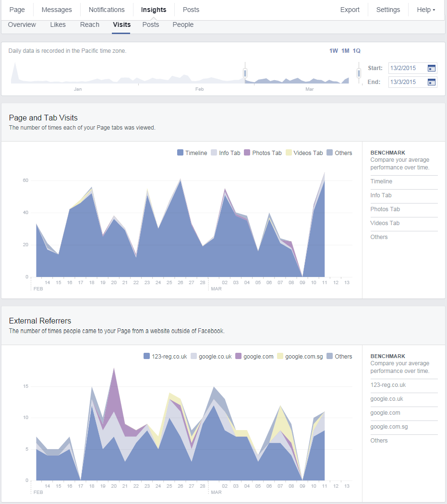The height and width of the screenshot is (504, 447).
Task: Open the Start date calendar picker icon
Action: [432, 68]
